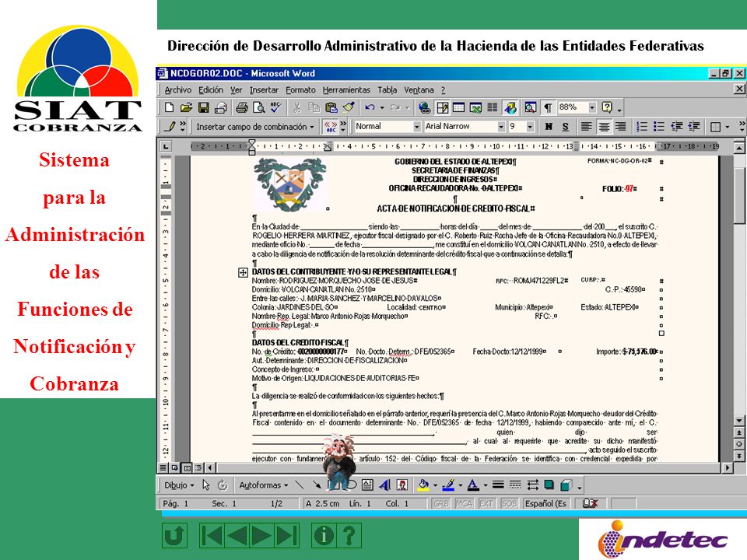The width and height of the screenshot is (747, 560).
Task: Run the spelling and grammar check
Action: [275, 107]
